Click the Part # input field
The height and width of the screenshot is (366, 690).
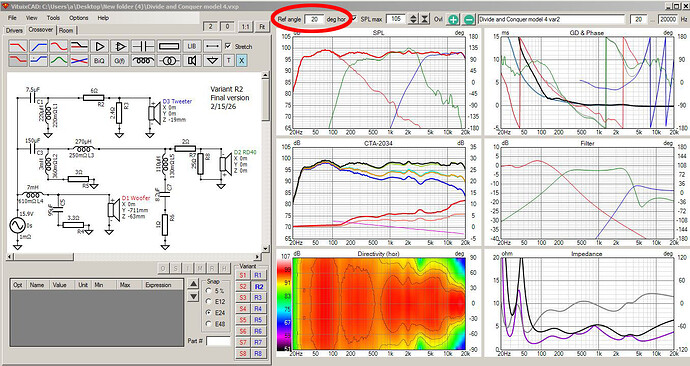point(218,341)
